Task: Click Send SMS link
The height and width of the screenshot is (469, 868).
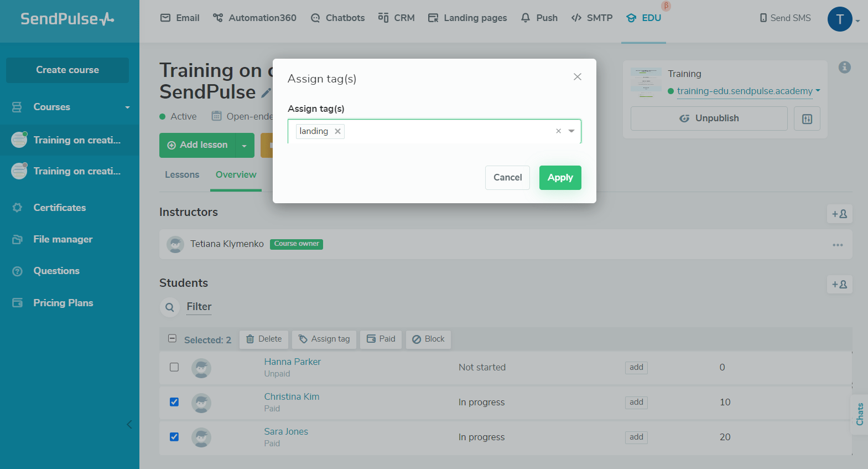Action: (x=786, y=18)
